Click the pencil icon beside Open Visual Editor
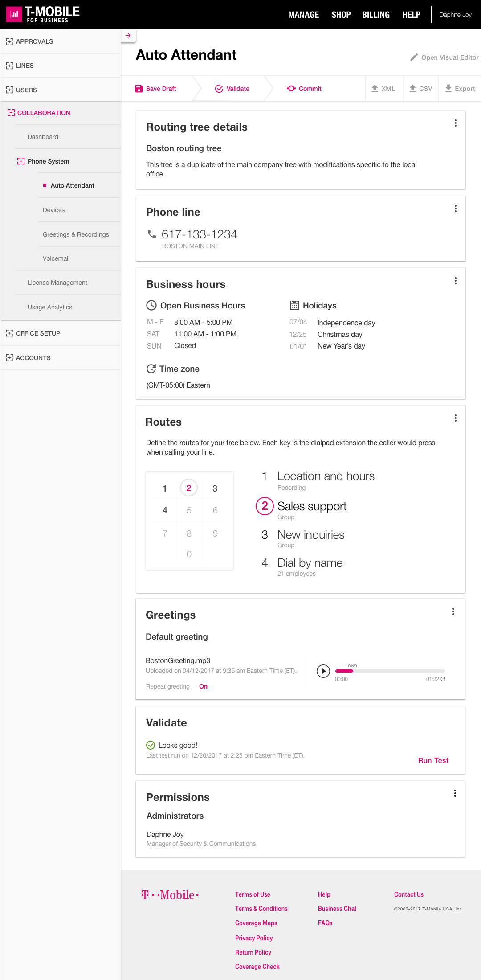This screenshot has height=980, width=481. (414, 57)
